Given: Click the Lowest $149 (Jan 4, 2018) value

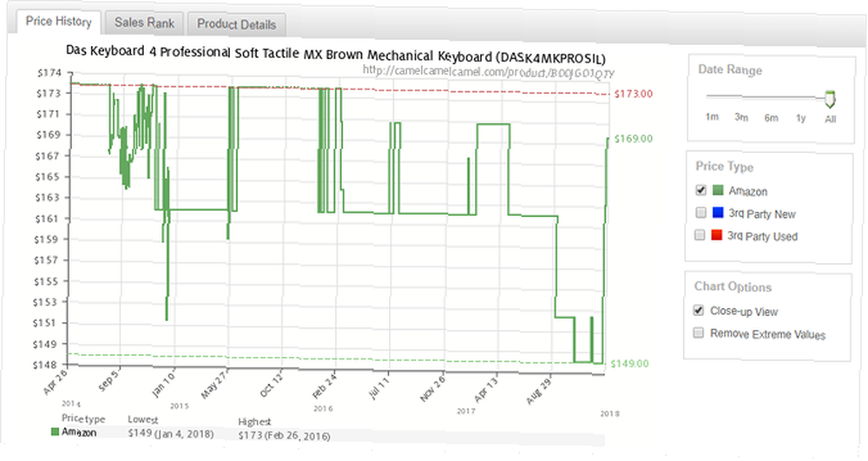Looking at the screenshot, I should point(170,433).
